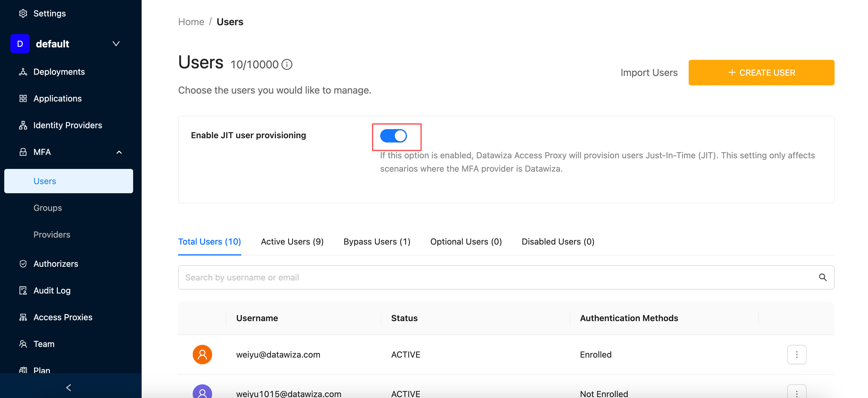
Task: Click the info icon next to 10/10000
Action: (287, 64)
